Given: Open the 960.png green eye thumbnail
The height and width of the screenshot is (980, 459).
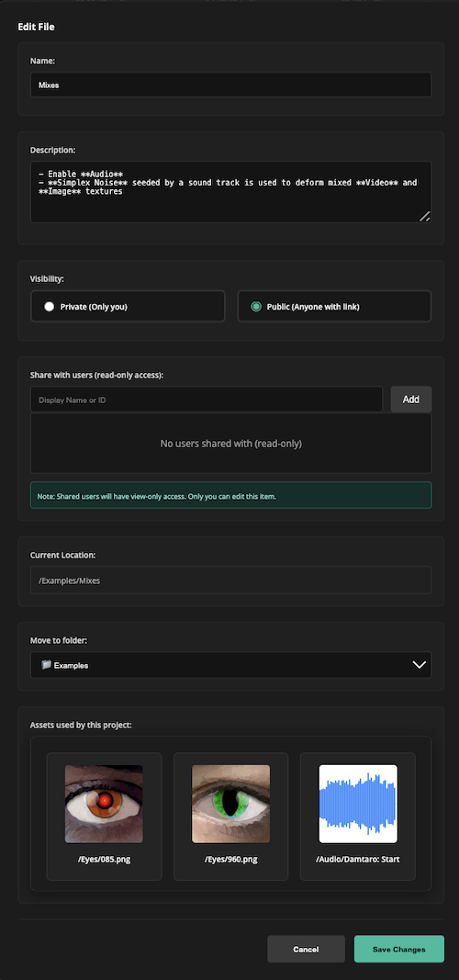Looking at the screenshot, I should click(x=231, y=804).
